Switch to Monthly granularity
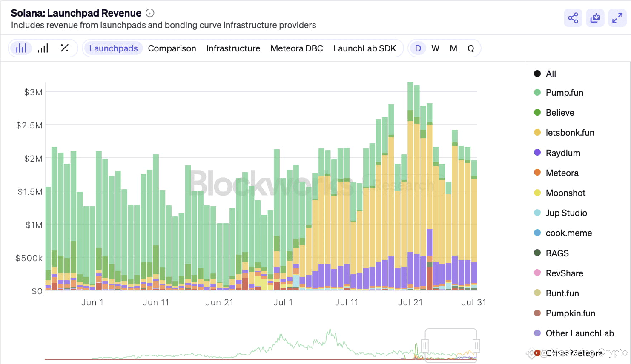Viewport: 631px width, 364px height. [453, 48]
